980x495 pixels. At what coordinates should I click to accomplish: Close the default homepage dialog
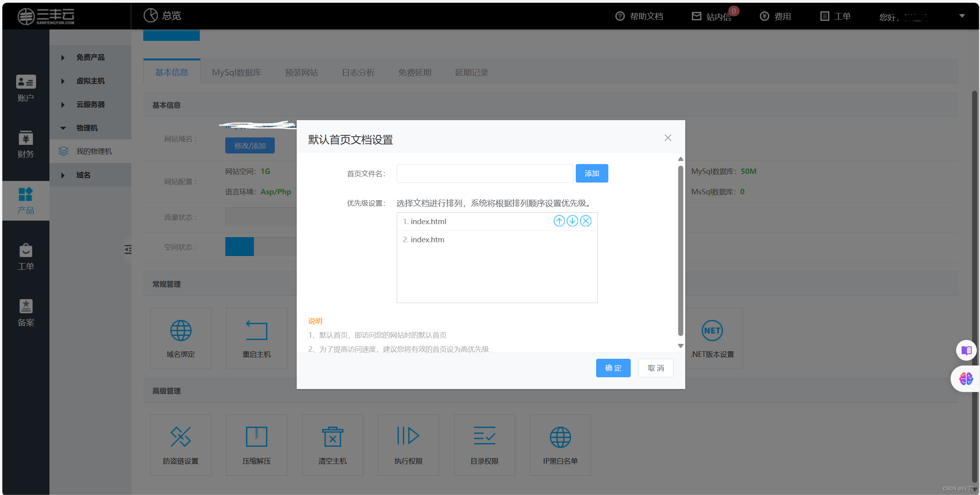(668, 138)
